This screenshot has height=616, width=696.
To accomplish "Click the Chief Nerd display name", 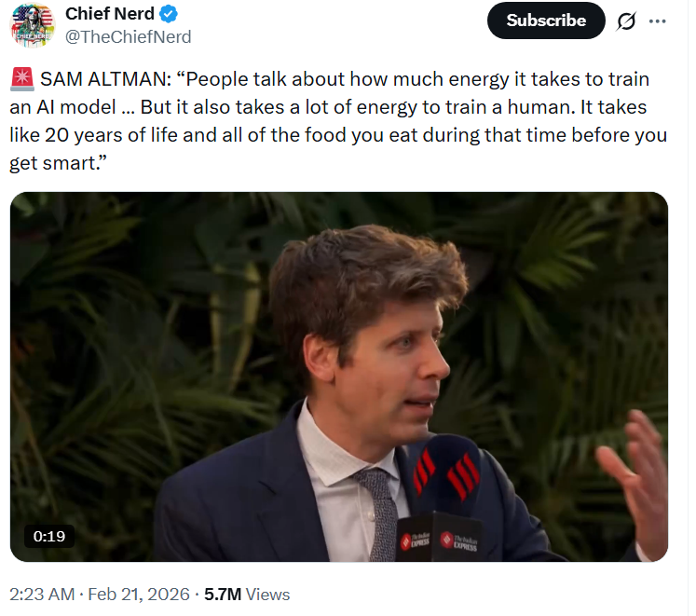I will click(108, 14).
